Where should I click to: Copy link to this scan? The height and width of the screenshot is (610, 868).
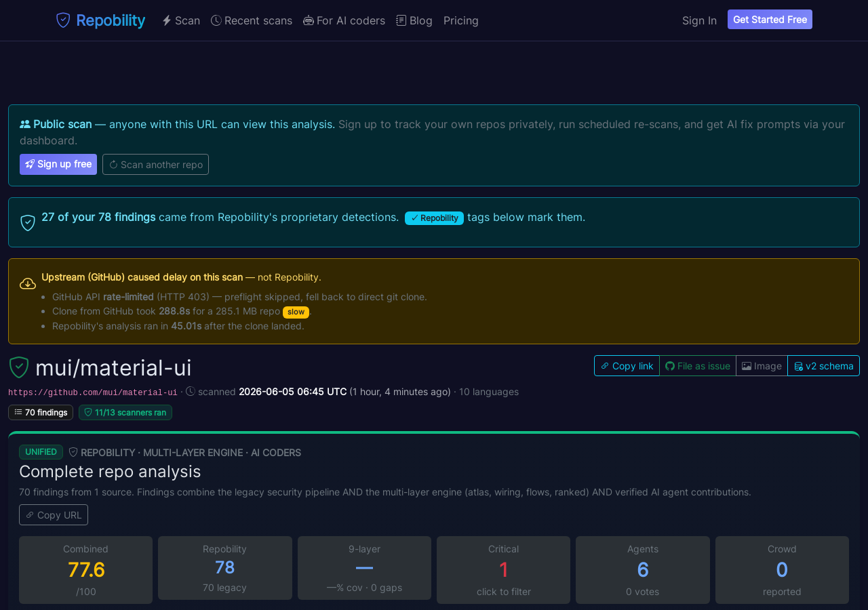(x=627, y=366)
